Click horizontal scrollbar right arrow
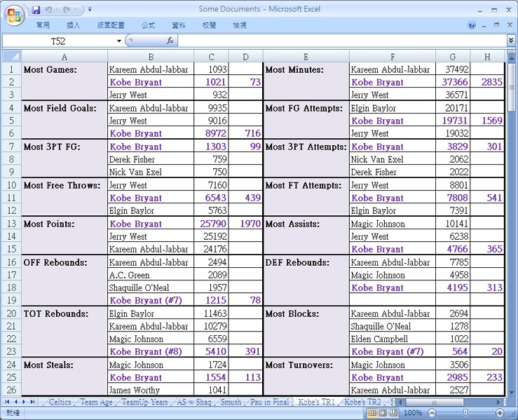 pos(498,402)
